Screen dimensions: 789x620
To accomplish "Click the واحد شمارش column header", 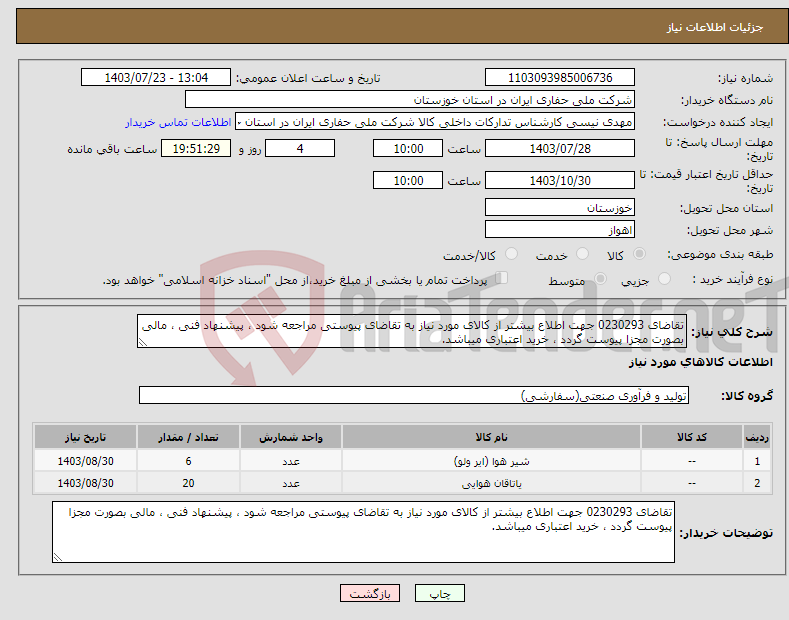I will [x=291, y=437].
